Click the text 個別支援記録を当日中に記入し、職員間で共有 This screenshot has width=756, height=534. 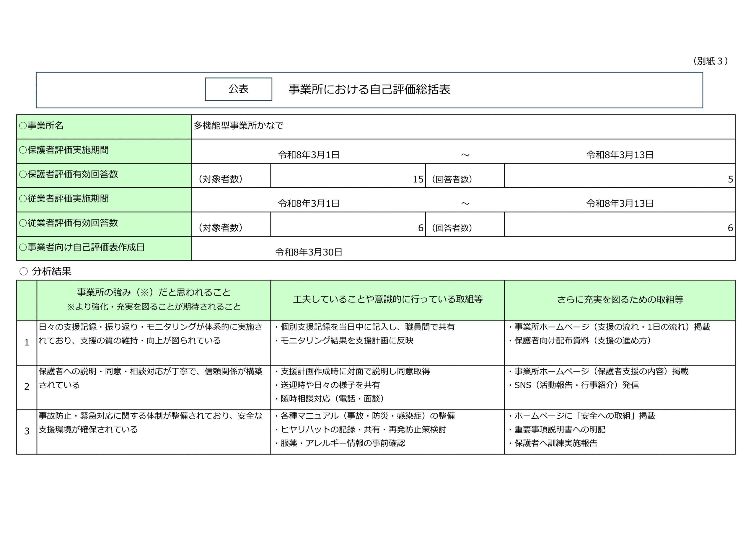tap(367, 327)
